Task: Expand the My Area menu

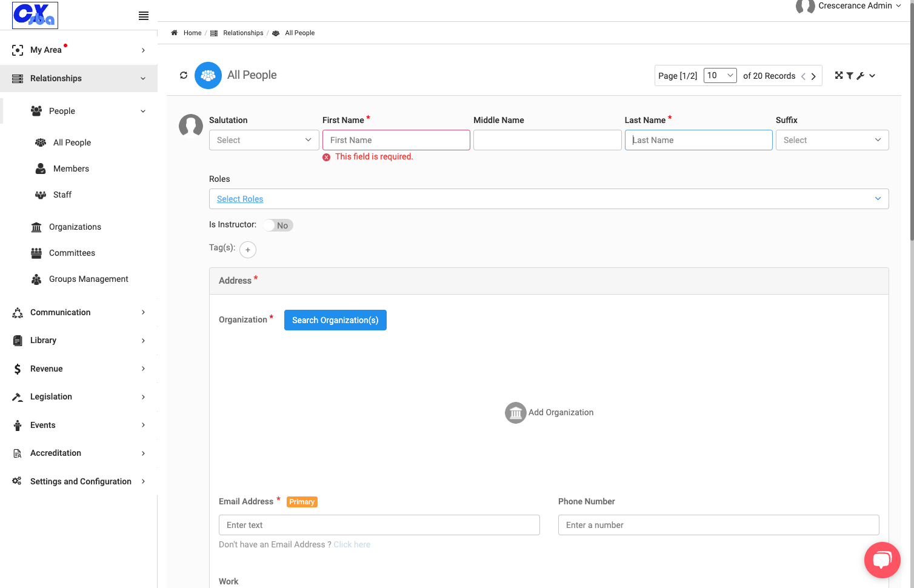Action: click(79, 50)
